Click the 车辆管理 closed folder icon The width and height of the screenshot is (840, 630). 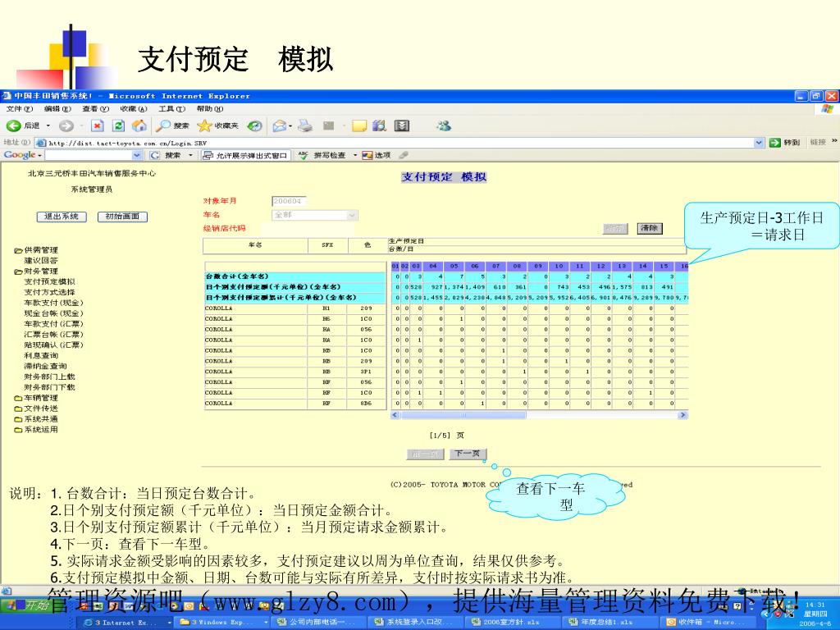click(18, 398)
